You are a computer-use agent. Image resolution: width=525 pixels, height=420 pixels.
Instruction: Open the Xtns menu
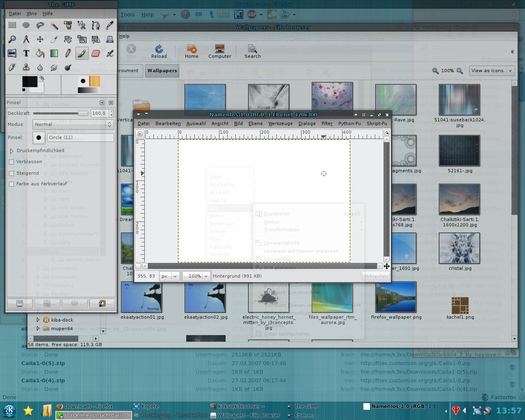click(x=32, y=14)
